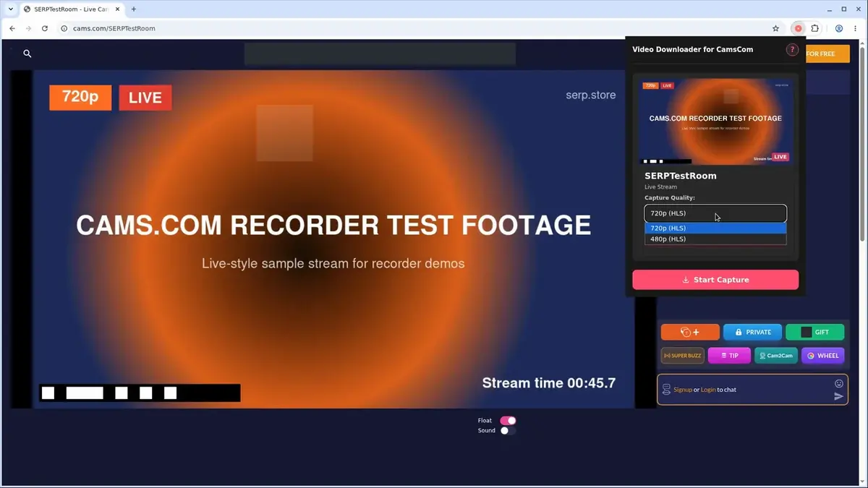Open a new browser tab
The image size is (868, 488).
tap(134, 9)
